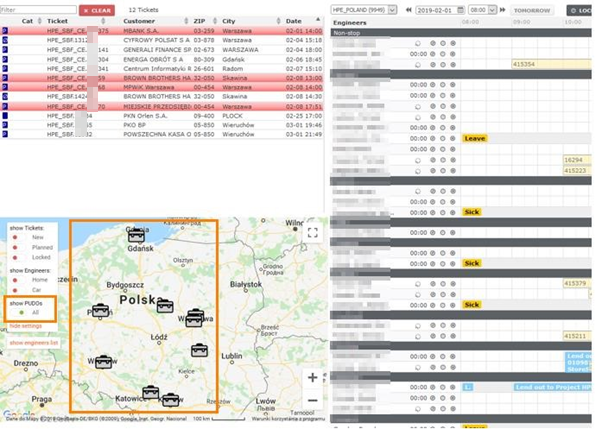The width and height of the screenshot is (602, 429).
Task: Sort tickets by the Customer column arrows
Action: tap(186, 21)
